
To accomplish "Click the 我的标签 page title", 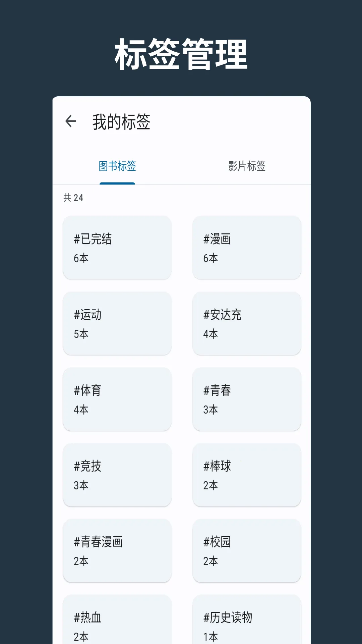I will click(121, 122).
